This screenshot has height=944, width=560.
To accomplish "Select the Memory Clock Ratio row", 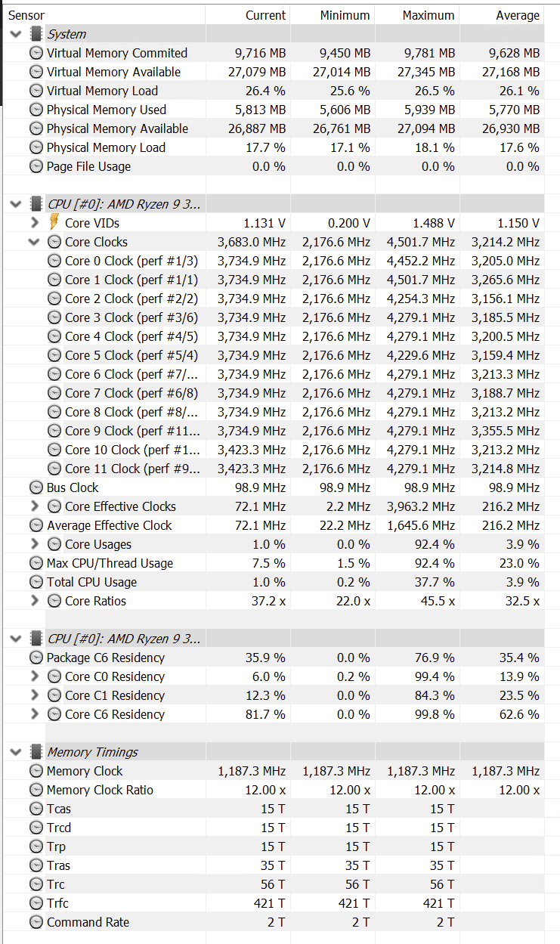I will (100, 790).
